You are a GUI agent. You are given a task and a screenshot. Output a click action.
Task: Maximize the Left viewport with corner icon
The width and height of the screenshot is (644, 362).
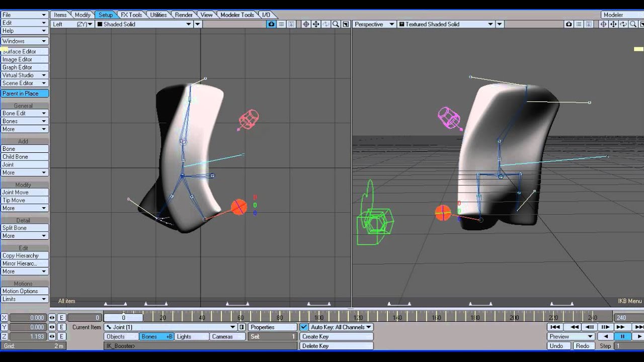click(346, 24)
